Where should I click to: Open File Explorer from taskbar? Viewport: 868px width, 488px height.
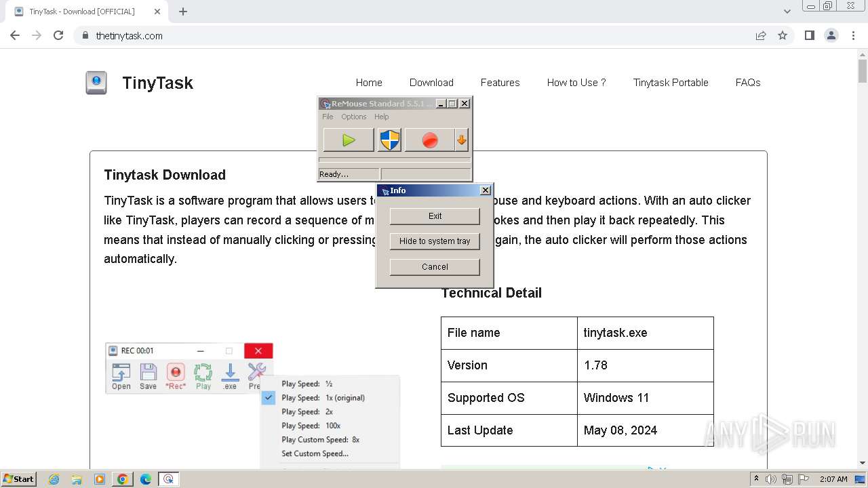[x=77, y=479]
